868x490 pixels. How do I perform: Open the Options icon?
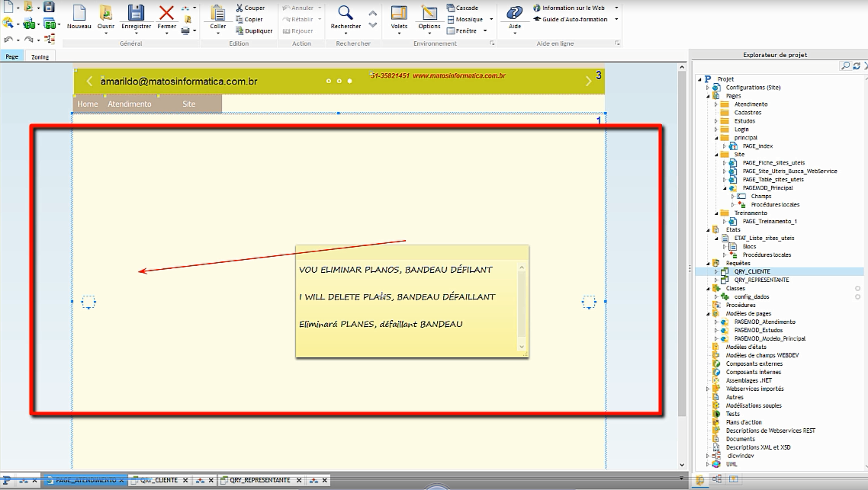429,13
